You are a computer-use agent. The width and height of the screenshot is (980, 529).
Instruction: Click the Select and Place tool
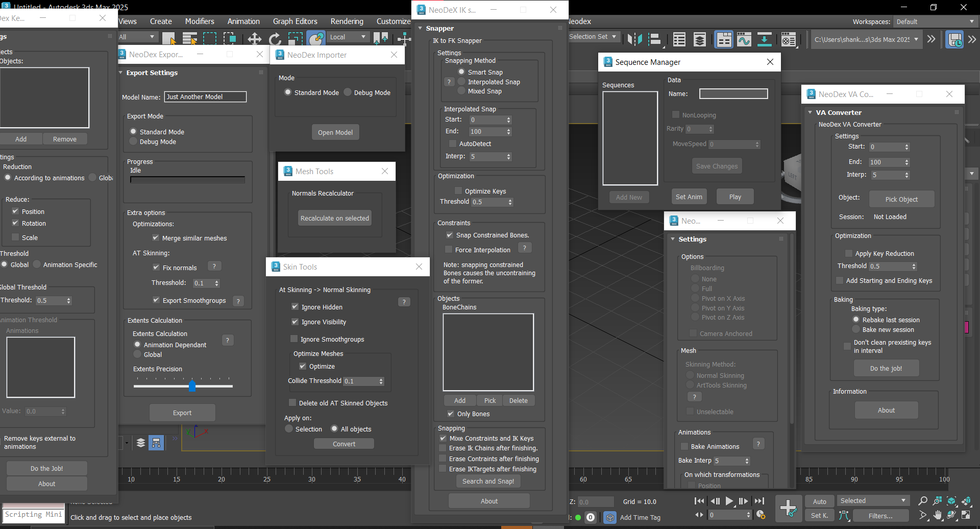[x=316, y=39]
